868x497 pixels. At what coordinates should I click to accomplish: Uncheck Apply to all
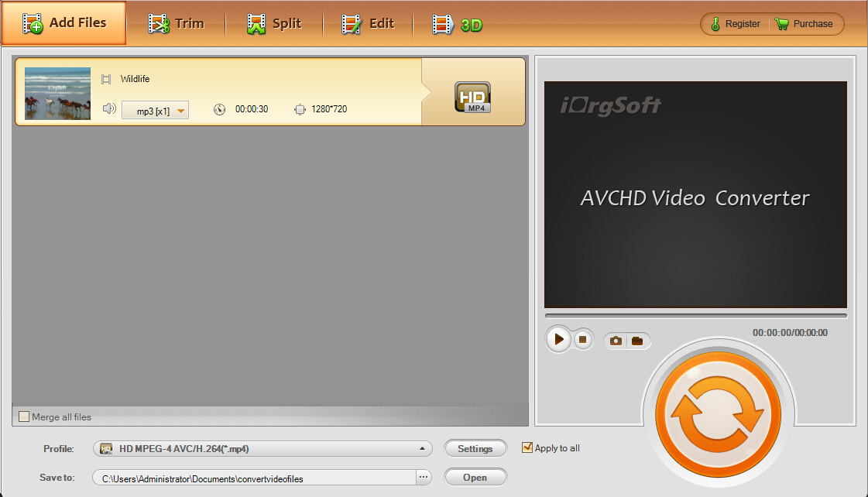point(527,447)
